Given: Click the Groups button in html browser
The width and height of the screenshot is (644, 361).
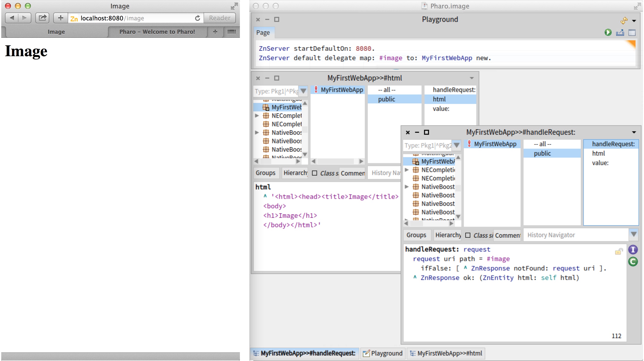Looking at the screenshot, I should (265, 173).
